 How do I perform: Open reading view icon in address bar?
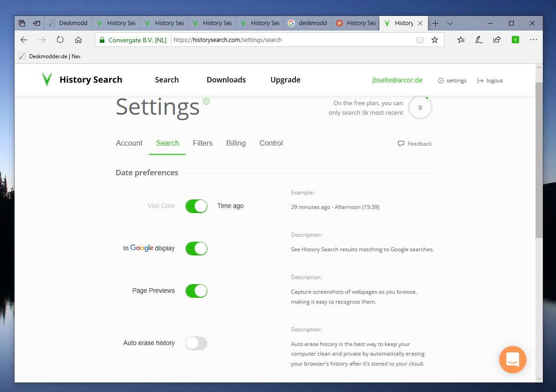tap(420, 40)
